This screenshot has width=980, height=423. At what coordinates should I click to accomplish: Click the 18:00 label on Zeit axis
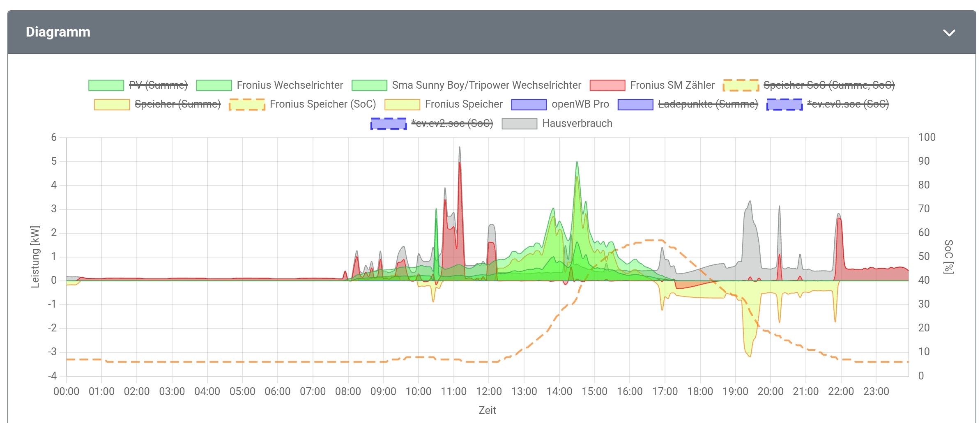pos(700,391)
